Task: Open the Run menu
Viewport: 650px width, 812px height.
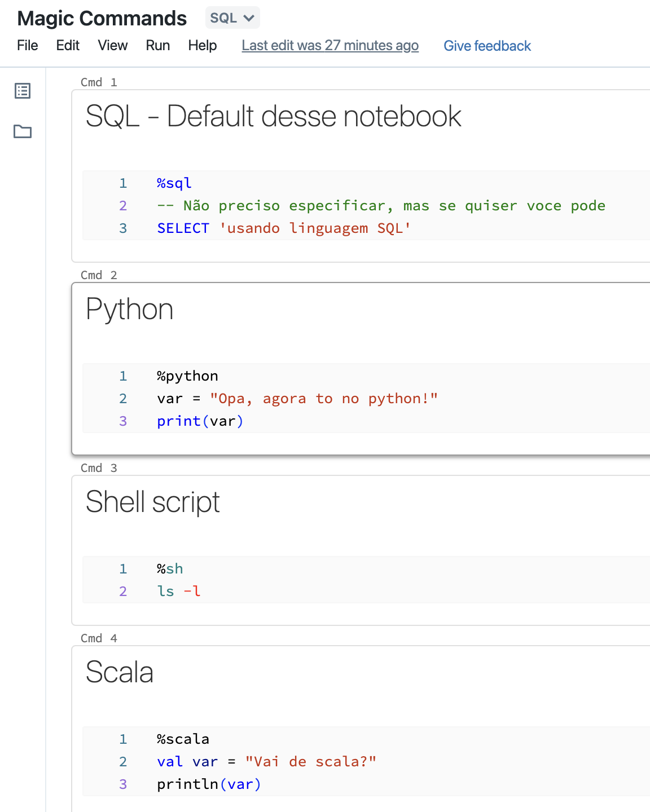Action: click(158, 46)
